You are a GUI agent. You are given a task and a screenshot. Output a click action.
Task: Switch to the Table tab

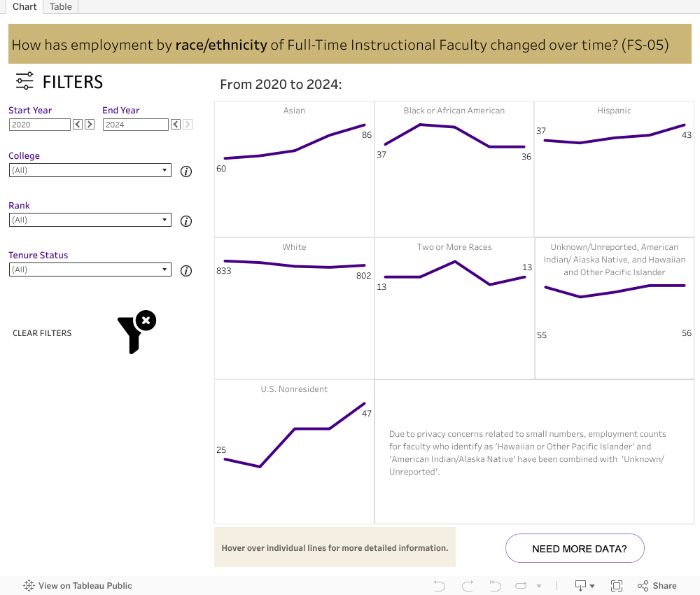[61, 6]
